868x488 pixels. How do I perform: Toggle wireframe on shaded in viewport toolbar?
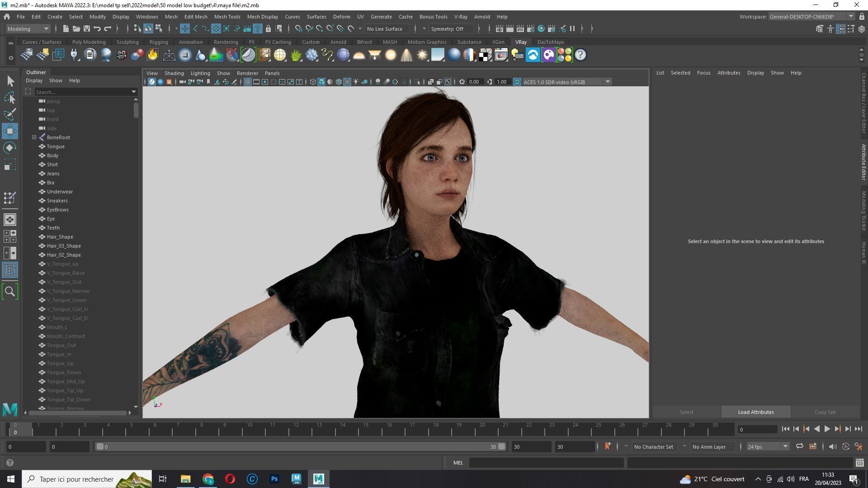(x=339, y=82)
